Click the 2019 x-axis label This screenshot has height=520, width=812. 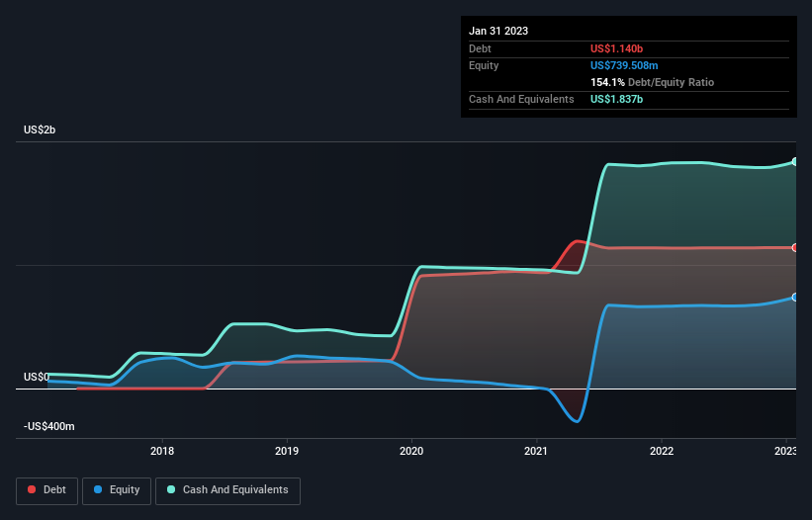[x=287, y=451]
